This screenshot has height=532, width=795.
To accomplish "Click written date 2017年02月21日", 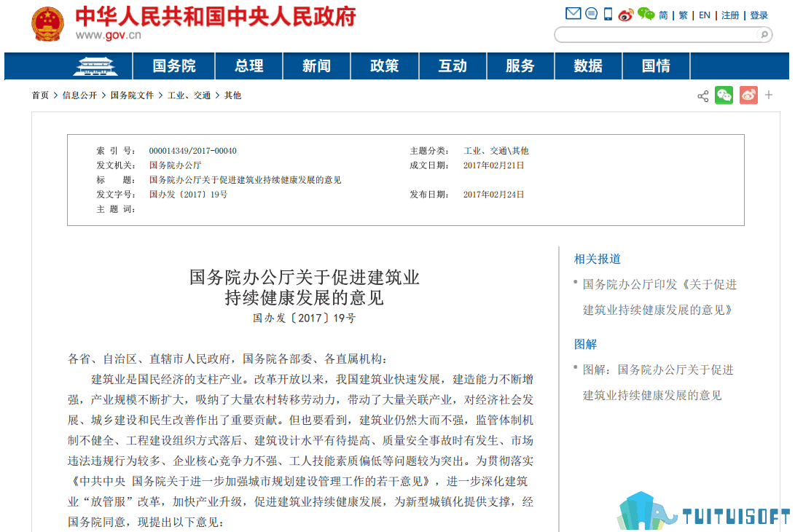I will coord(493,165).
